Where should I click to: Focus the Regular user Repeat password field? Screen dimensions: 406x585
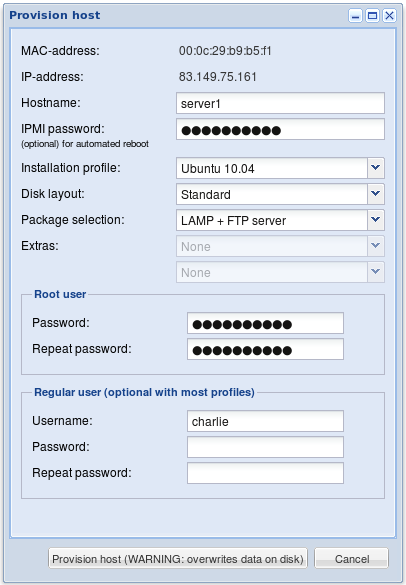[265, 473]
